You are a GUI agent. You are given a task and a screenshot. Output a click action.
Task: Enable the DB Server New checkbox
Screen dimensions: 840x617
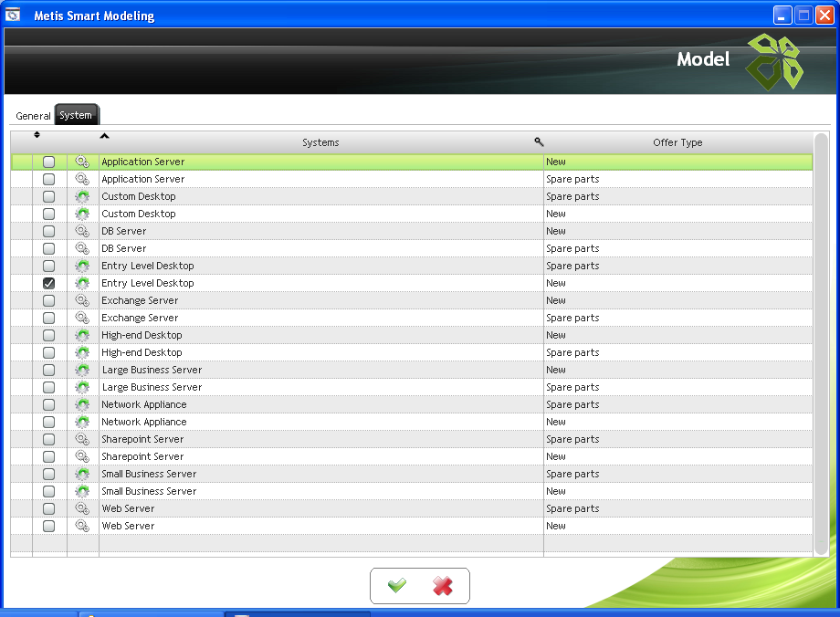(x=48, y=231)
